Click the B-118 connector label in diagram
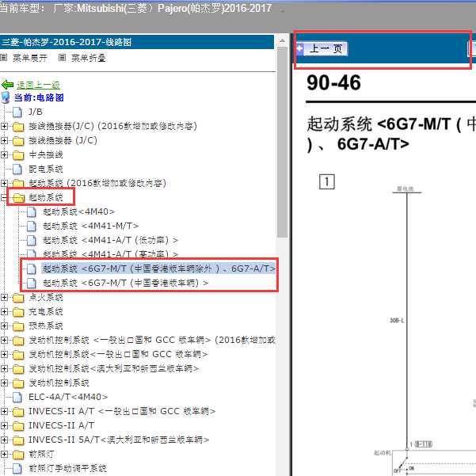The width and height of the screenshot is (476, 476). 423,444
